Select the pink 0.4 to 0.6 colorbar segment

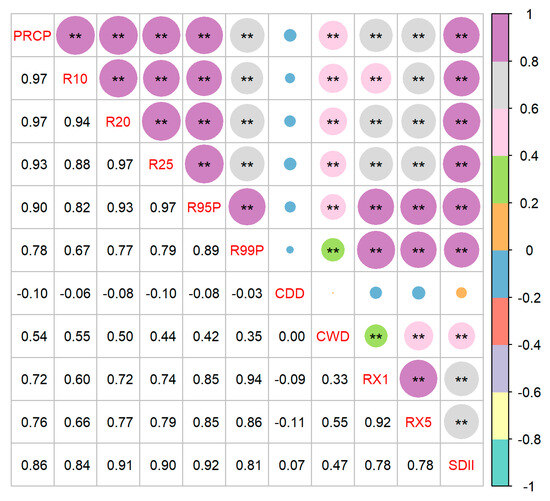tap(500, 132)
